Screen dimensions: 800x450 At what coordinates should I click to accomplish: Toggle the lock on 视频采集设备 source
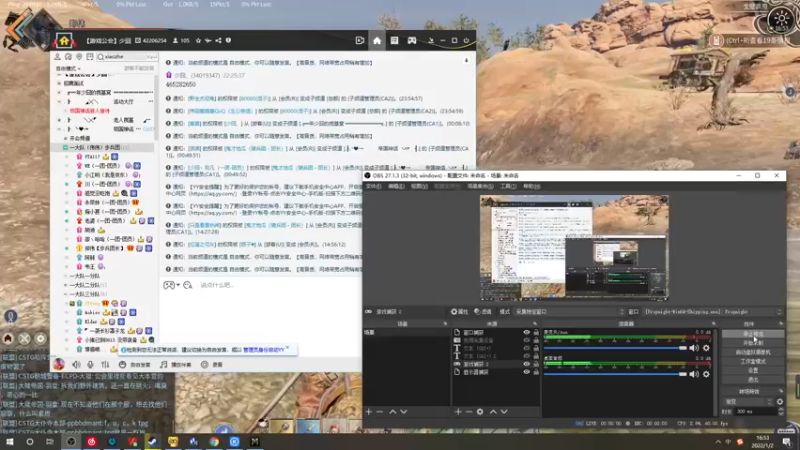point(536,340)
